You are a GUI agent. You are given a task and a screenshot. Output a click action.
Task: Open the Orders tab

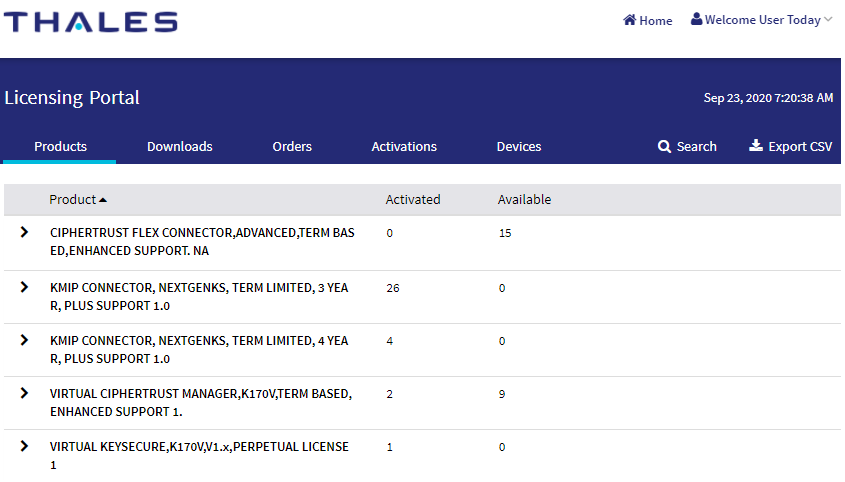pos(292,147)
